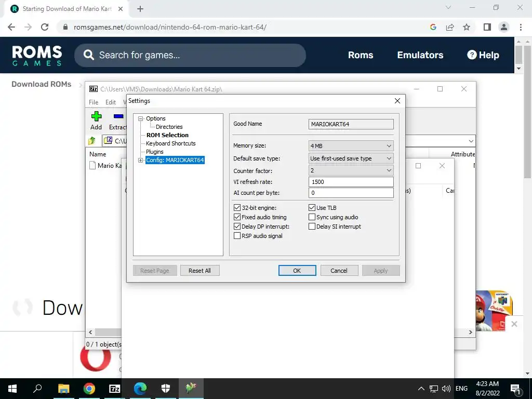Uncheck Fixed audio timing

pos(237,217)
